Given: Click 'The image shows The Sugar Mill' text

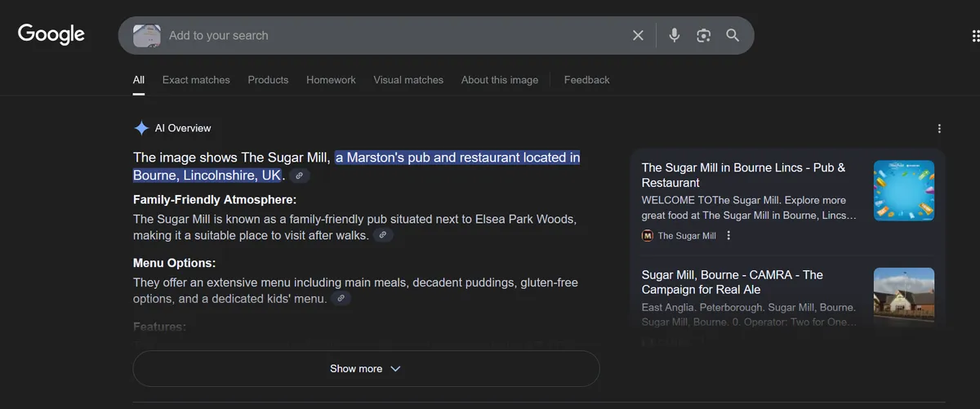Looking at the screenshot, I should click(x=231, y=158).
